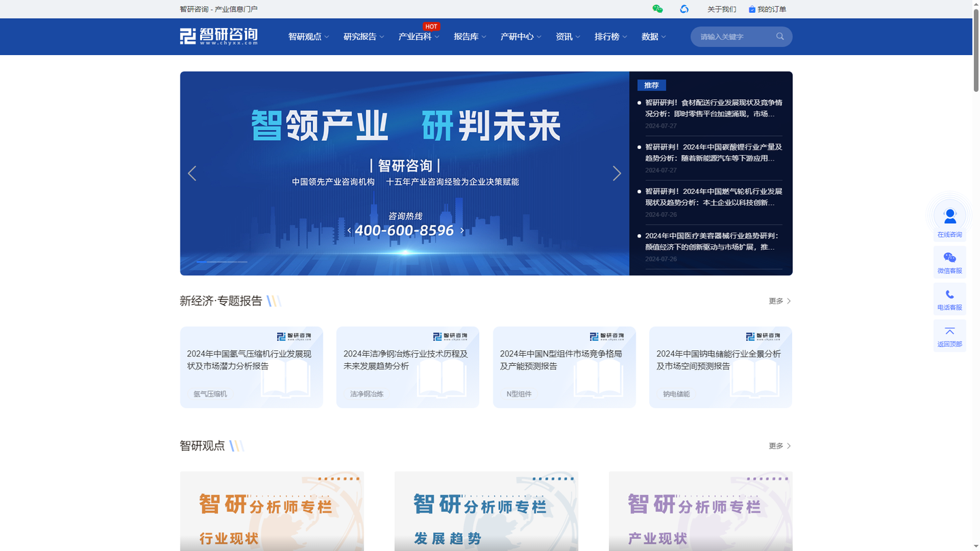The width and height of the screenshot is (980, 551).
Task: Click 氢气压缩机 tag label
Action: pos(210,394)
